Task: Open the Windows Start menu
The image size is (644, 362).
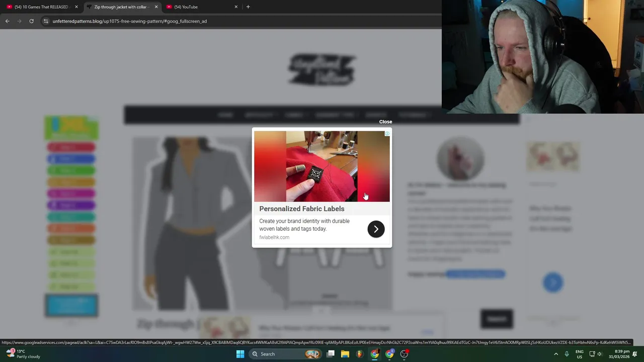Action: (x=240, y=354)
